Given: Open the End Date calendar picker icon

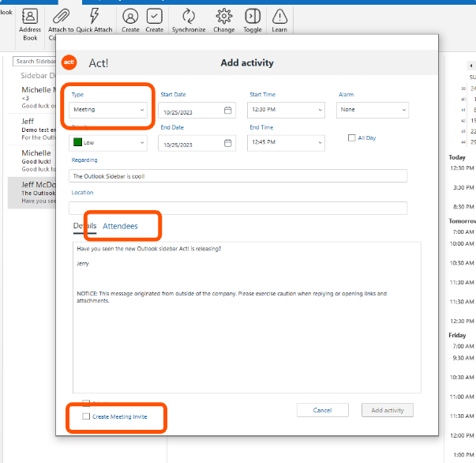Looking at the screenshot, I should tap(227, 143).
